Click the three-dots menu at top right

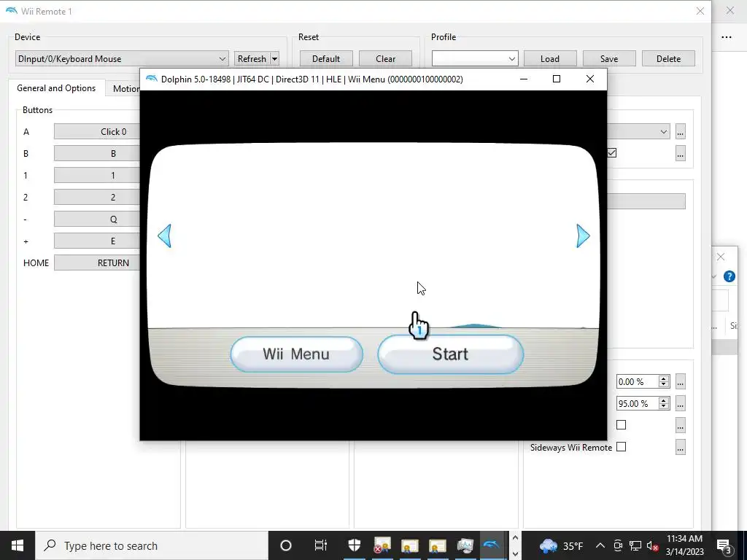726,37
